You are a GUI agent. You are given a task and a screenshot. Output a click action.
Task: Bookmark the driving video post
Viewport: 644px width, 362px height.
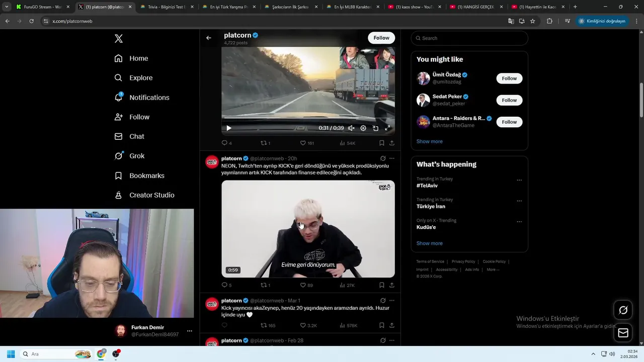point(381,143)
